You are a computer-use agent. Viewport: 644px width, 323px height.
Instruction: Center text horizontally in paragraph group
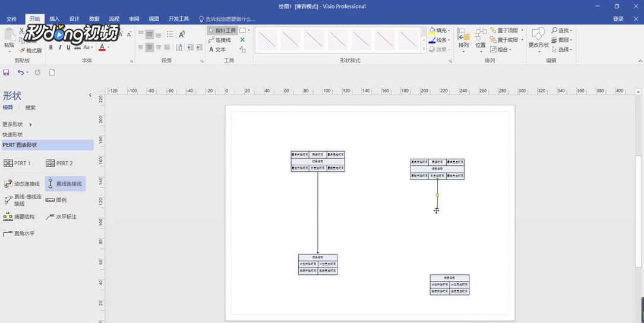point(150,48)
